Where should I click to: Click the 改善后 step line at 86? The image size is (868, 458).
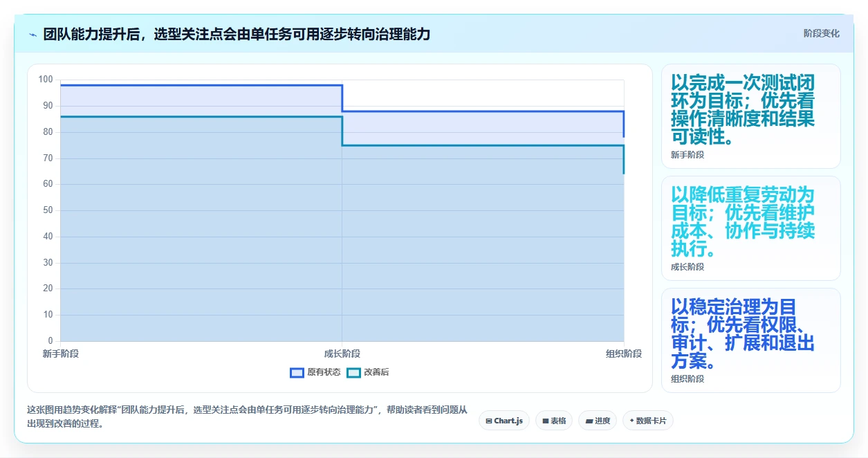point(201,116)
